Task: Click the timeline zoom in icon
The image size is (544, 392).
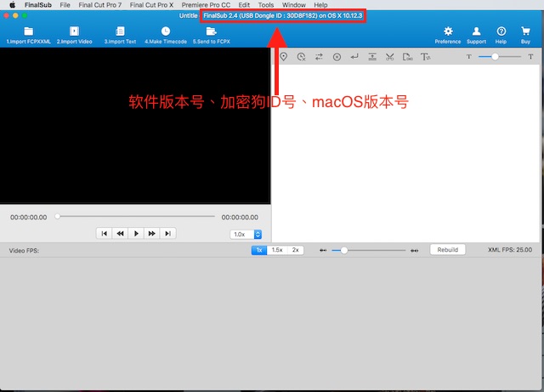Action: click(414, 250)
